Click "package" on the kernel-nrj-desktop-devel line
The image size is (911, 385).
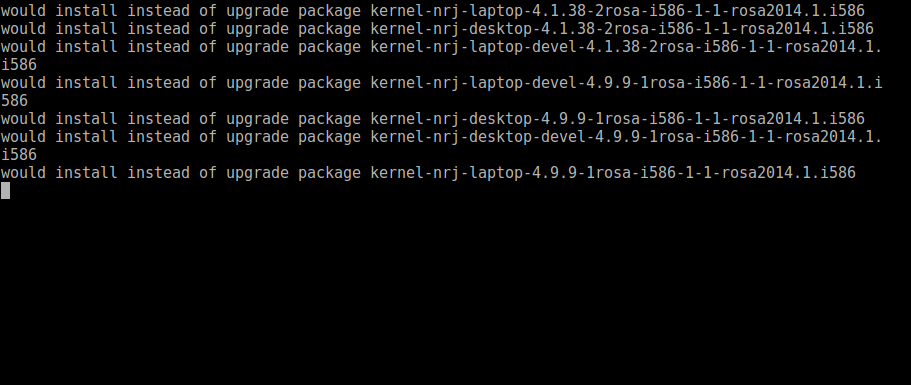point(329,136)
